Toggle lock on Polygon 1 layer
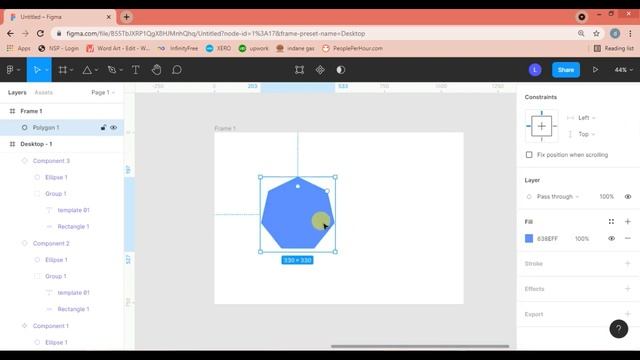Viewport: 640px width, 360px height. tap(103, 128)
